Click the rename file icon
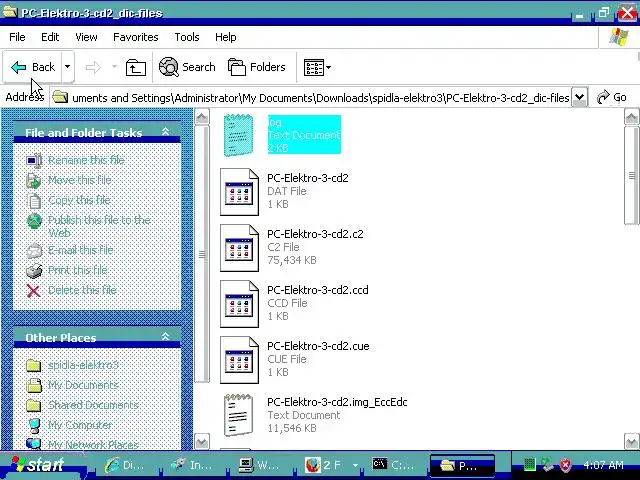The height and width of the screenshot is (480, 640). point(34,160)
